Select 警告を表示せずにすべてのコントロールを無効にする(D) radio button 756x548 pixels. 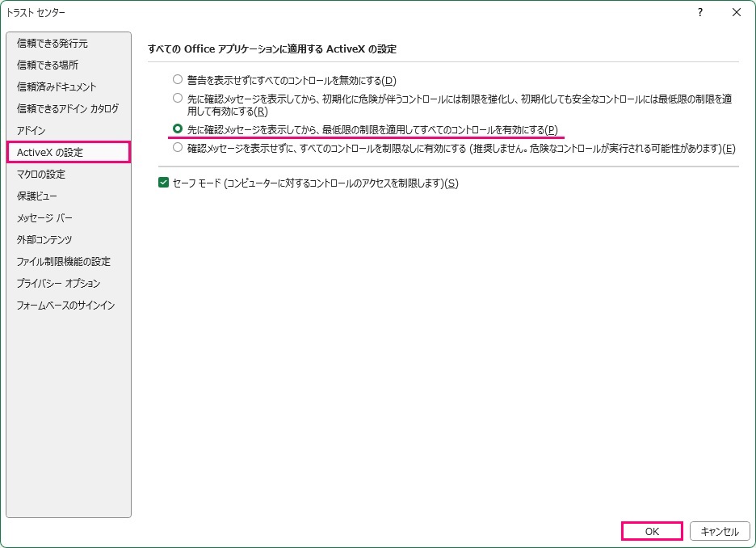(x=178, y=79)
